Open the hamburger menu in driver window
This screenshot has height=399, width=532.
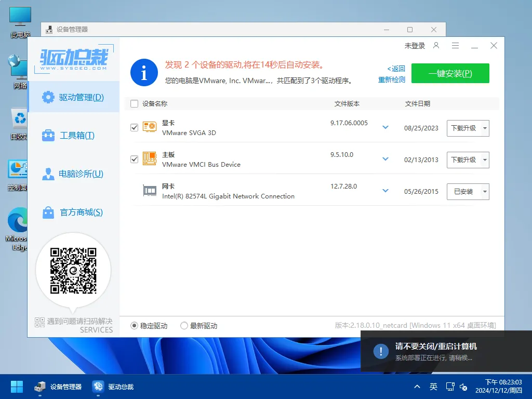(x=455, y=46)
